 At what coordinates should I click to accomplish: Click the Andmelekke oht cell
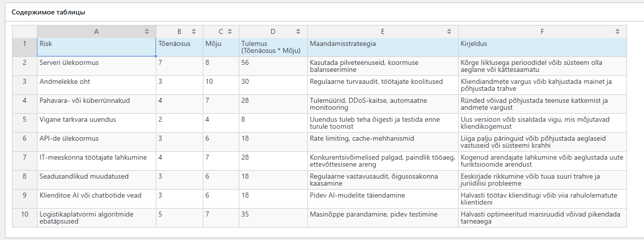tap(96, 85)
